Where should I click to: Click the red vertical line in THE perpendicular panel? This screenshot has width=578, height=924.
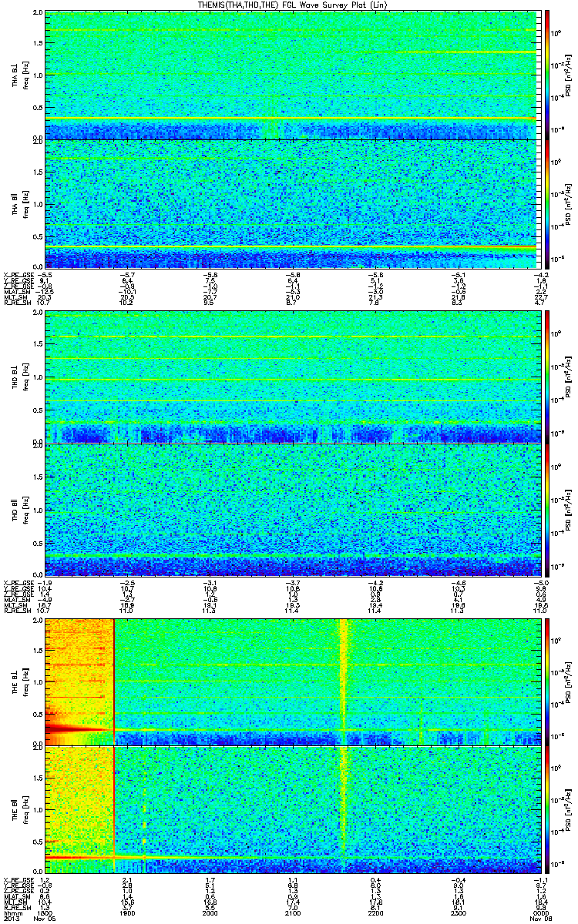[x=114, y=681]
